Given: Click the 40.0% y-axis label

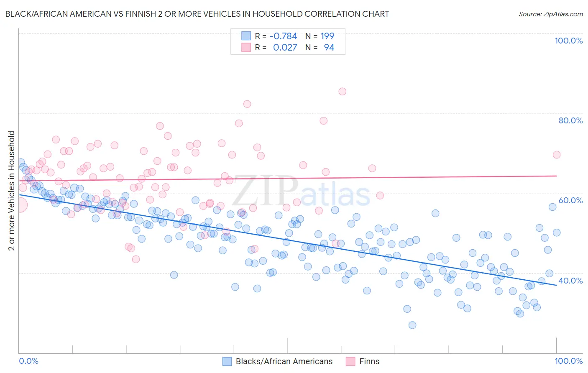Looking at the screenshot, I should pos(570,281).
